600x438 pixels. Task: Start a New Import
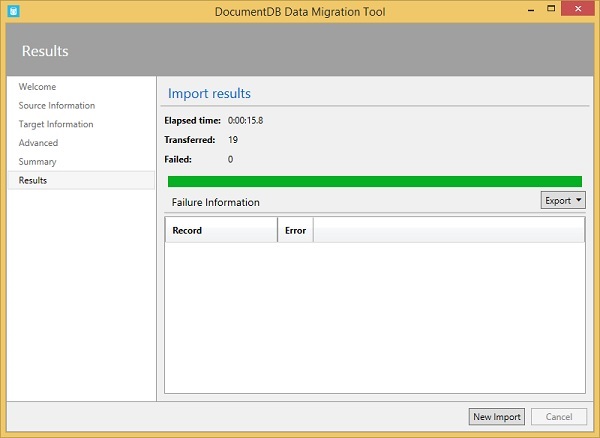click(x=497, y=417)
